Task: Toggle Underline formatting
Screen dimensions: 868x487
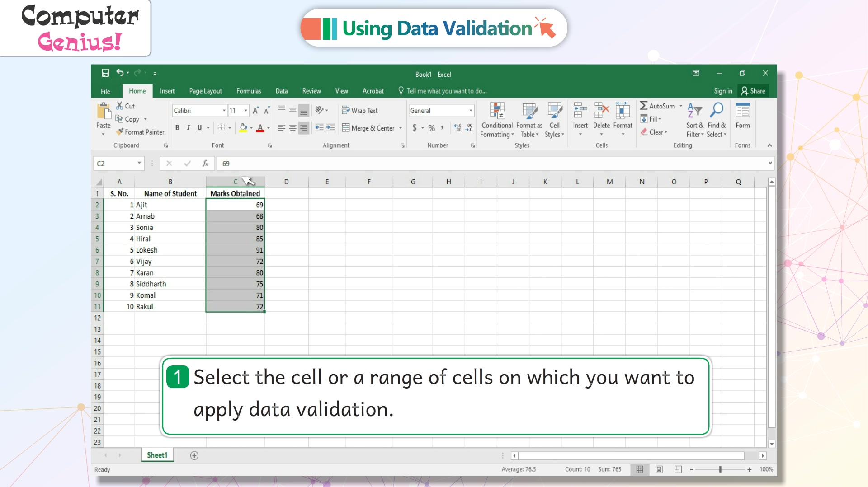Action: tap(199, 128)
